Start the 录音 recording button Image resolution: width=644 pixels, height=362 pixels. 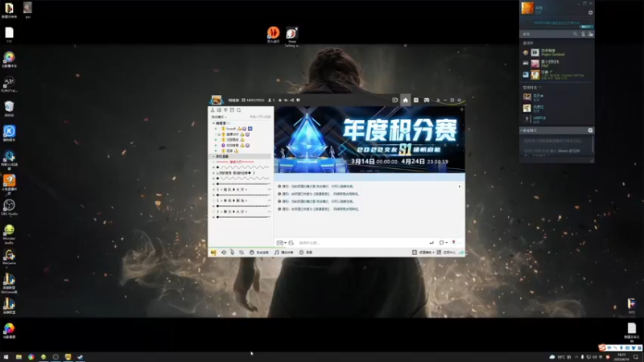tap(306, 253)
